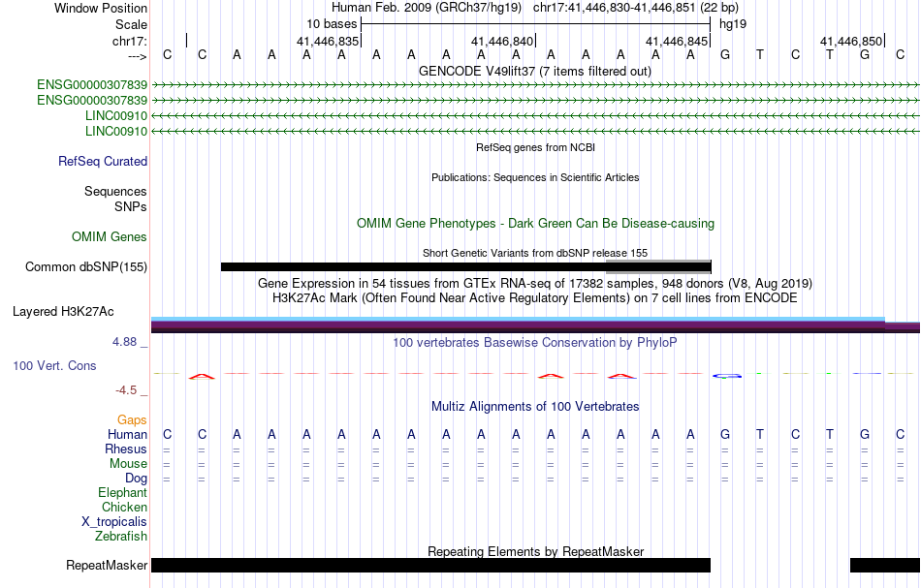Click the long left RepeatMasker black block

(x=430, y=565)
